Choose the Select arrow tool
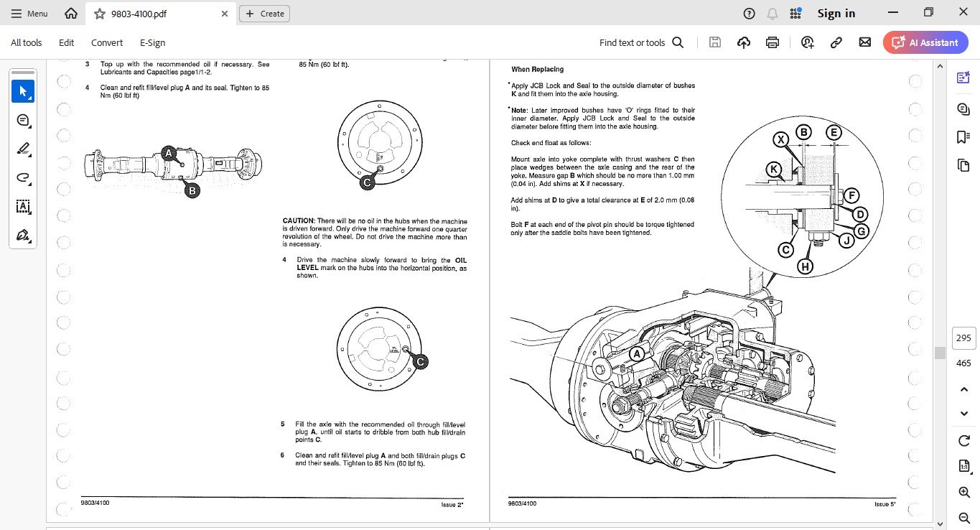 tap(23, 91)
